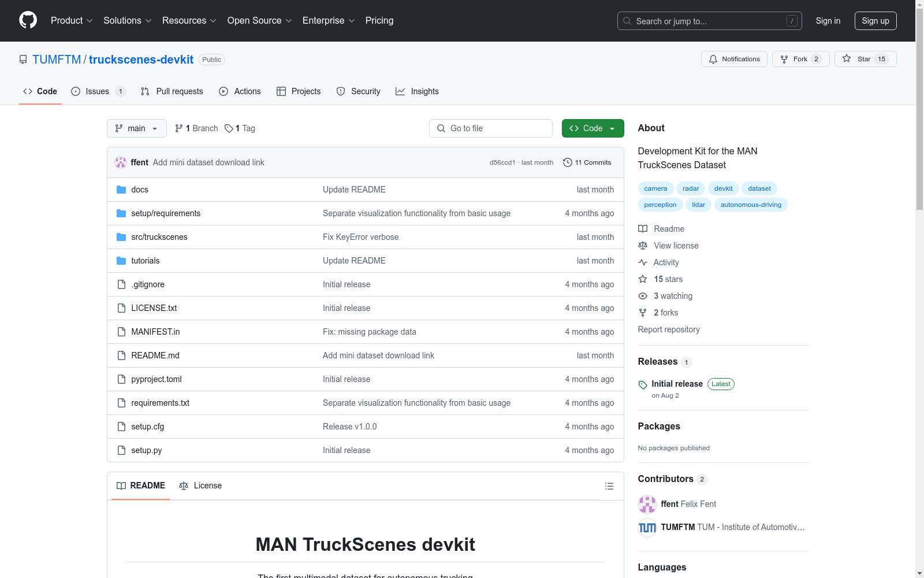
Task: Open requirements.txt file
Action: [161, 403]
